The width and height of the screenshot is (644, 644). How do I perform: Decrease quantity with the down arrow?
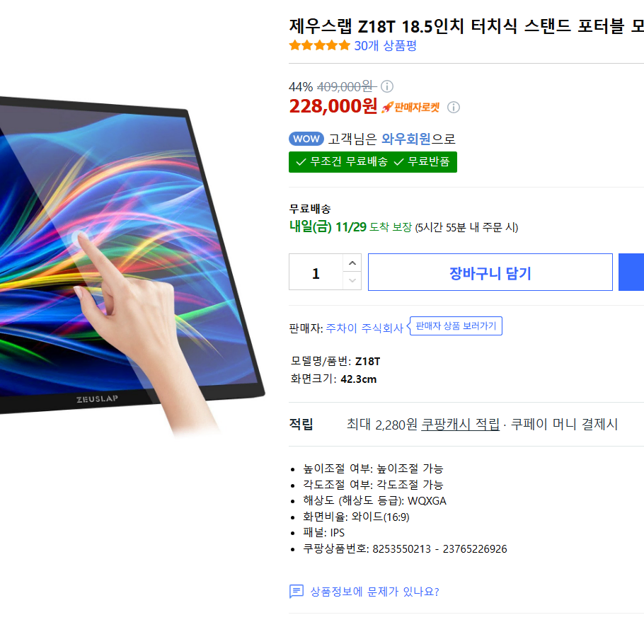point(352,280)
